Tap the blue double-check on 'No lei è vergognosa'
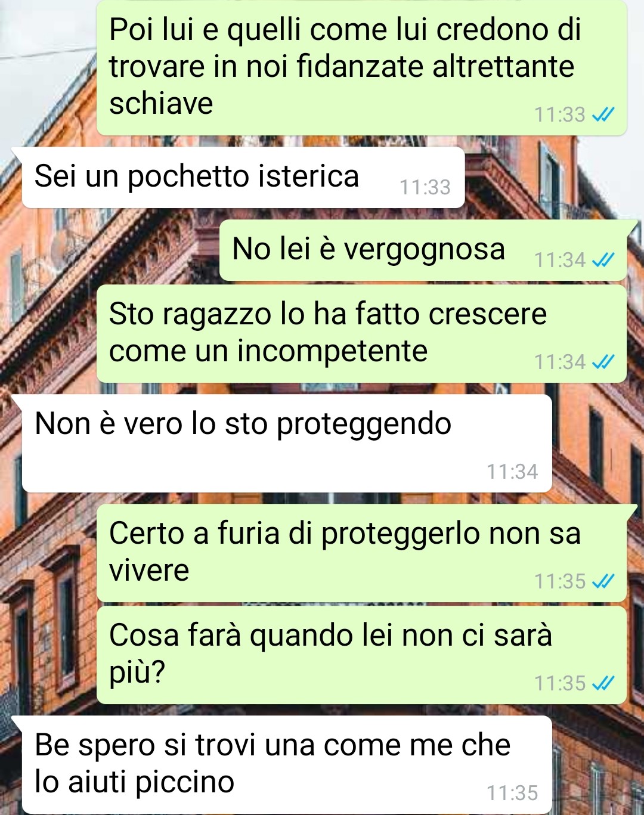 603,259
